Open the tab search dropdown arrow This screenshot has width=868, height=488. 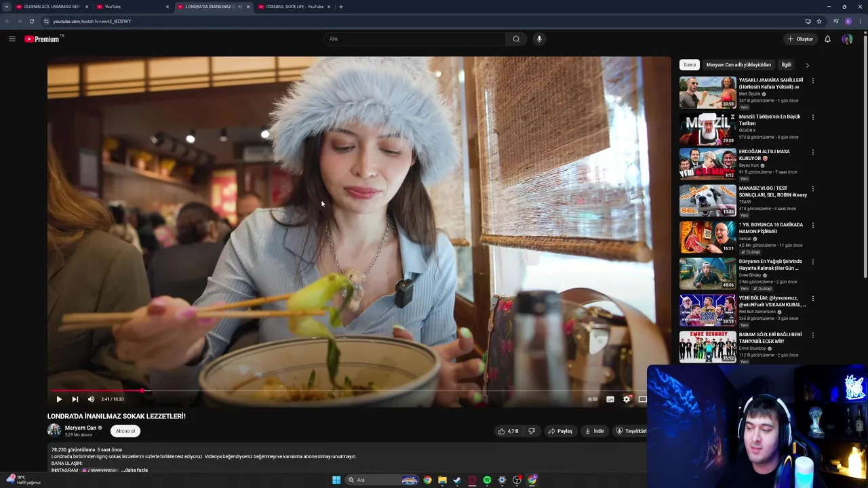pyautogui.click(x=6, y=7)
